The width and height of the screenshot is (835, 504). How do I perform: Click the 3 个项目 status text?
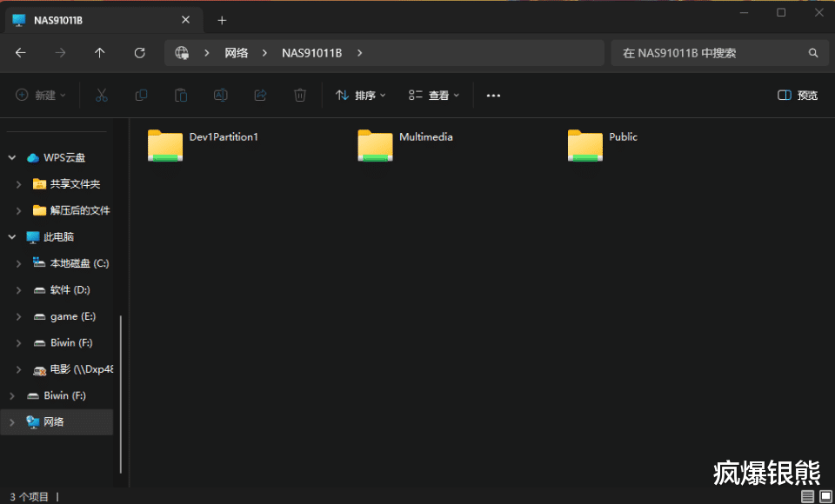tap(29, 497)
